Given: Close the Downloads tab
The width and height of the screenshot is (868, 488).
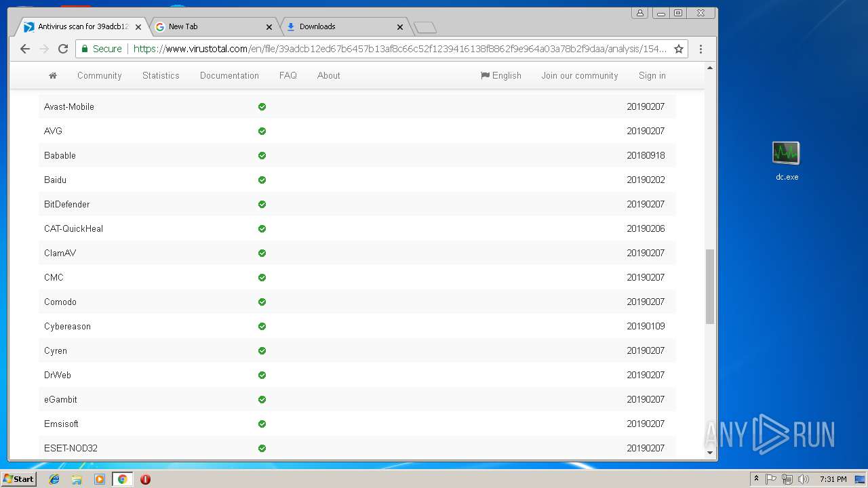Looking at the screenshot, I should click(x=400, y=27).
